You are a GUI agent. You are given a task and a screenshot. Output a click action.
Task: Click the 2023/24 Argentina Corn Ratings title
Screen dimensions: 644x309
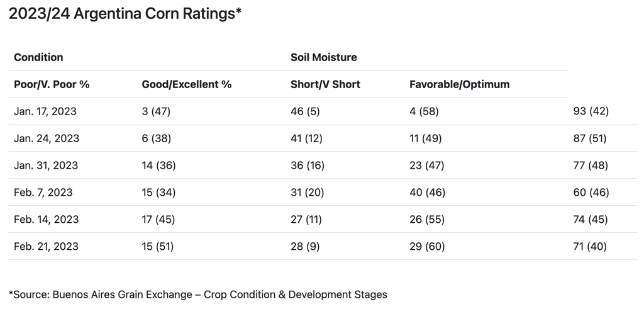[125, 14]
